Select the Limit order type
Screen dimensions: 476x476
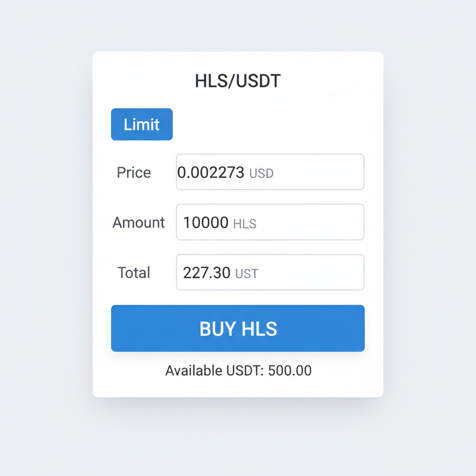(141, 124)
